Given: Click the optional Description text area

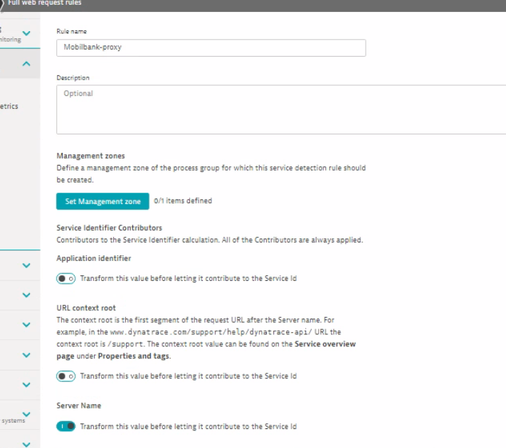Looking at the screenshot, I should coord(281,110).
